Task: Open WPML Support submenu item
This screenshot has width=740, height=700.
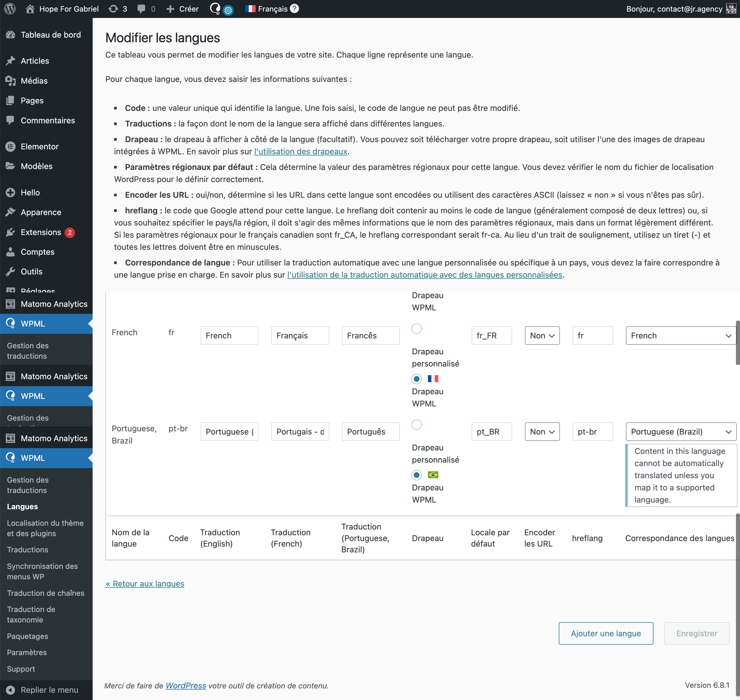Action: (x=21, y=669)
